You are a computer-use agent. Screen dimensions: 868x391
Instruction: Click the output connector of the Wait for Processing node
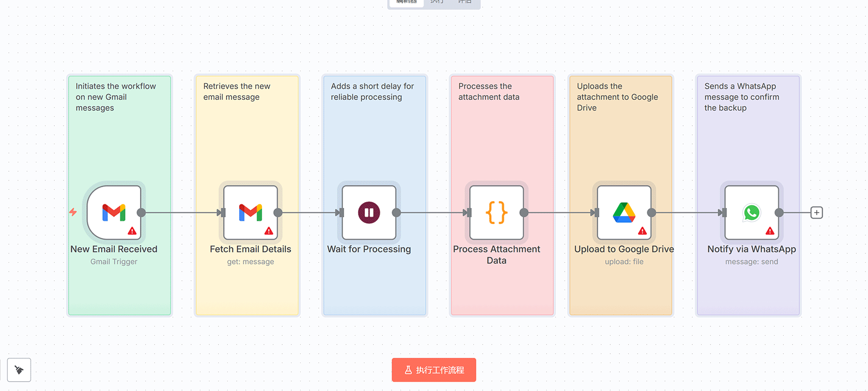click(x=396, y=213)
